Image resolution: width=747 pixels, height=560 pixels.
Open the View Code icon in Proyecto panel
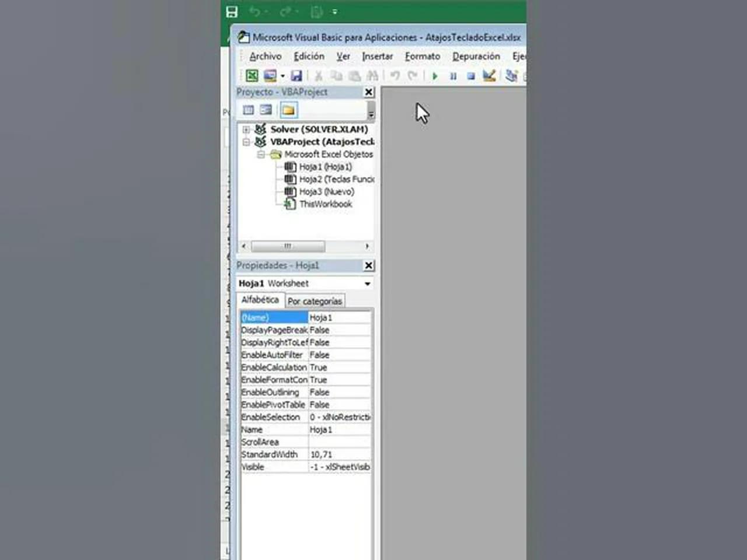click(x=248, y=110)
